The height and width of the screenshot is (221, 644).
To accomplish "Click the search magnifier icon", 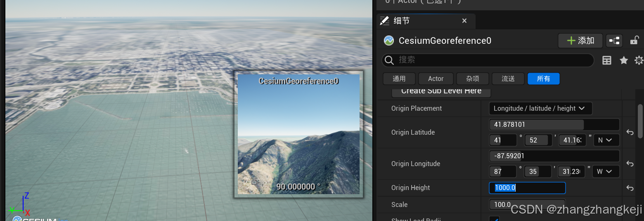I will coord(389,60).
